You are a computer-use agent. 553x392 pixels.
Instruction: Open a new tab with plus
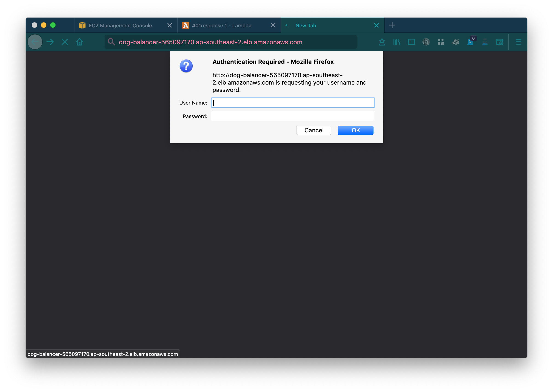tap(392, 25)
